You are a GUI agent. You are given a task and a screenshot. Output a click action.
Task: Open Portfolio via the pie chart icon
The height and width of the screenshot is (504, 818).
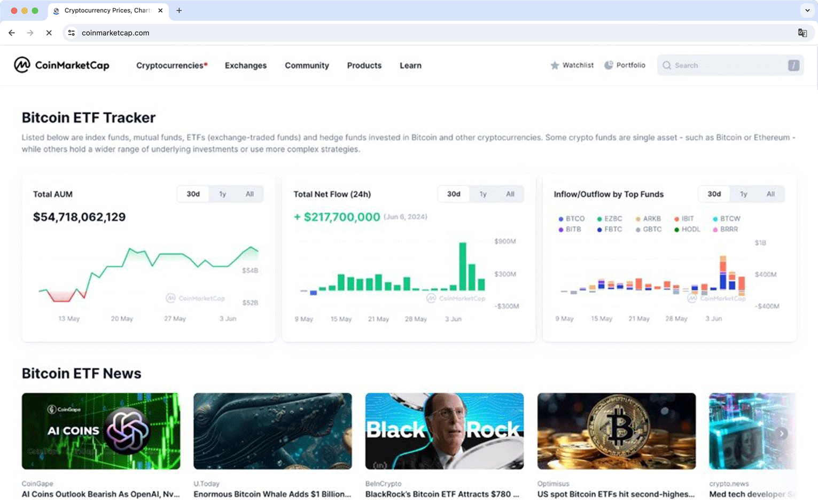[609, 65]
